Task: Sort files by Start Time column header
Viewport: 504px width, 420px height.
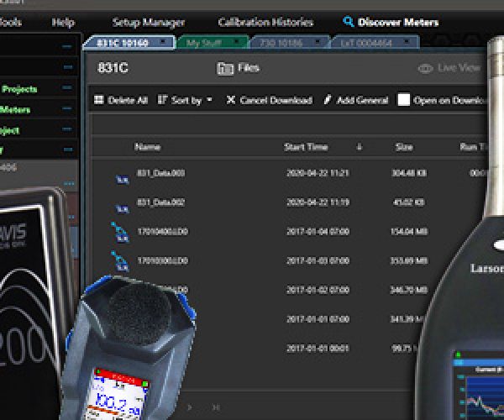Action: click(x=306, y=147)
